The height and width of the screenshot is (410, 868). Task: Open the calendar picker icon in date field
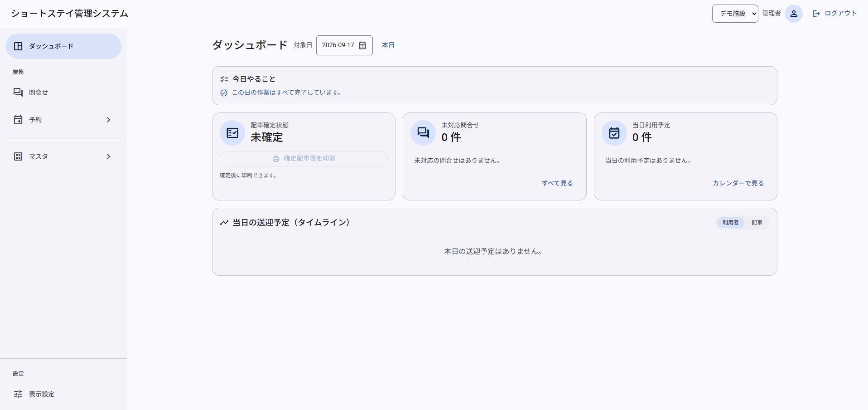pos(362,45)
